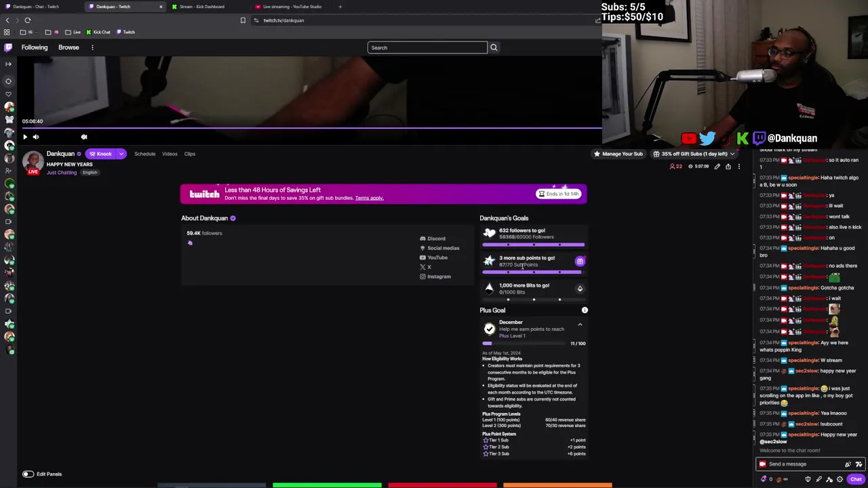Open chat settings gear icon
Viewport: 868px width, 488px height.
click(840, 479)
